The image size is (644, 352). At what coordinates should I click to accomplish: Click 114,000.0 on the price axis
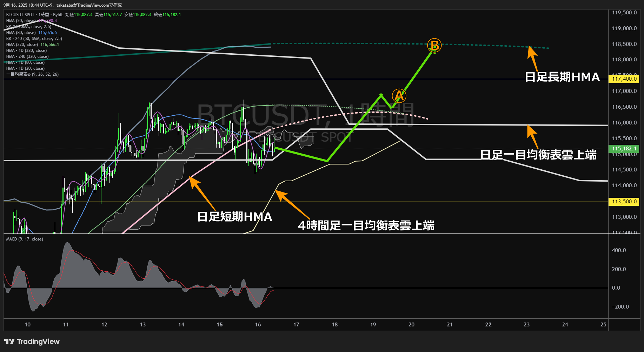coord(624,185)
